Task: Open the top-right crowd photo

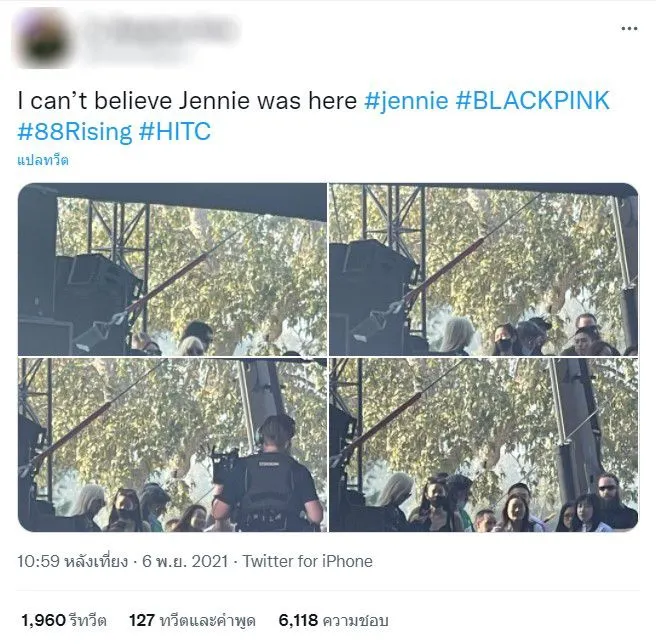Action: [484, 269]
